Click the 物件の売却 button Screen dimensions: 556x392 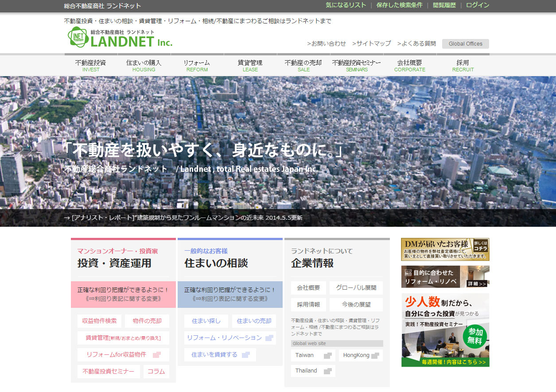147,321
